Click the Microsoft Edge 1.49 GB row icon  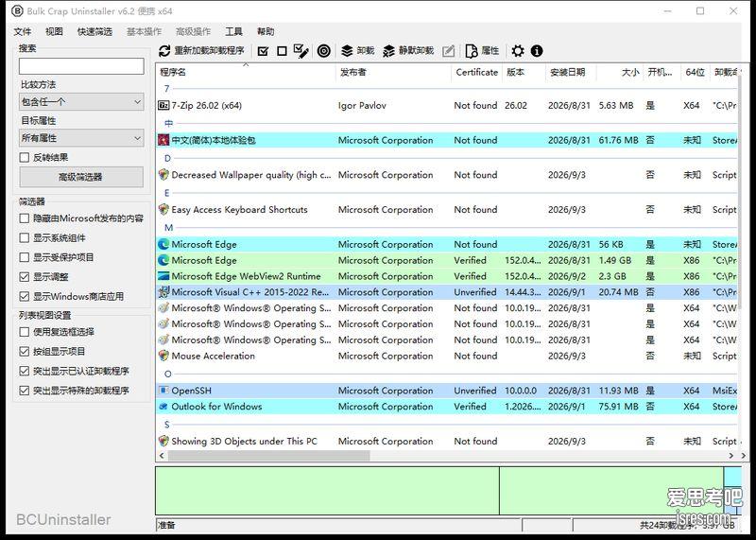tap(163, 260)
